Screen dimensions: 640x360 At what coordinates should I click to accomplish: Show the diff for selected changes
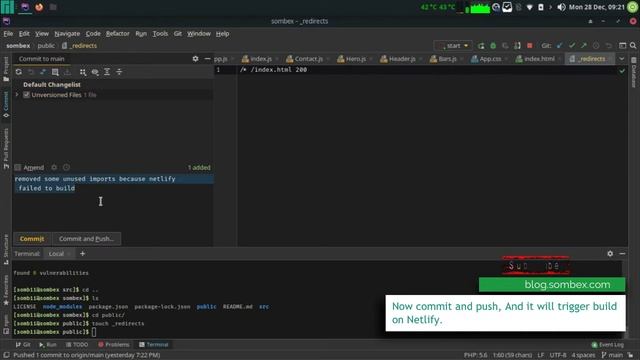pyautogui.click(x=43, y=72)
